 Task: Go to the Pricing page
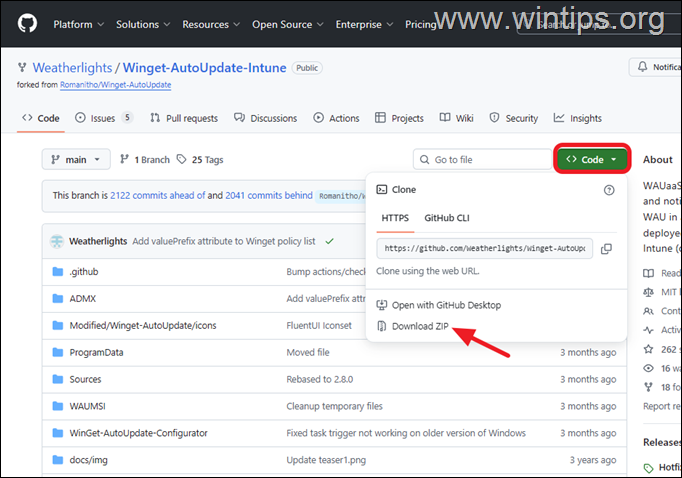pos(420,24)
